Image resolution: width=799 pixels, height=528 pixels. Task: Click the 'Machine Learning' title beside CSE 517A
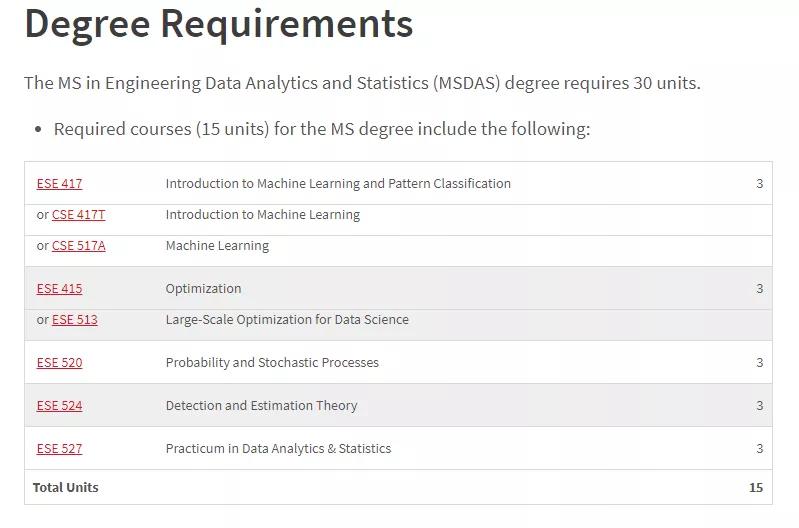click(x=217, y=246)
